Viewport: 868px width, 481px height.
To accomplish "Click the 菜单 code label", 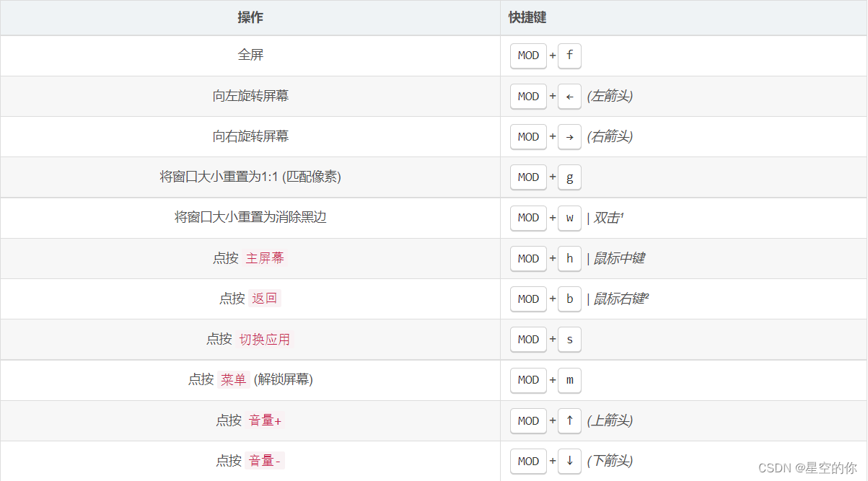I will click(233, 380).
